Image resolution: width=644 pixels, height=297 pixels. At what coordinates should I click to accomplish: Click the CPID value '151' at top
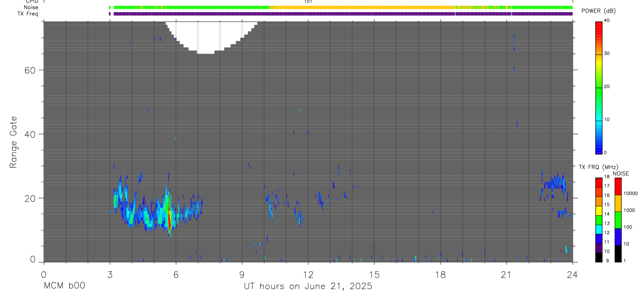click(308, 2)
